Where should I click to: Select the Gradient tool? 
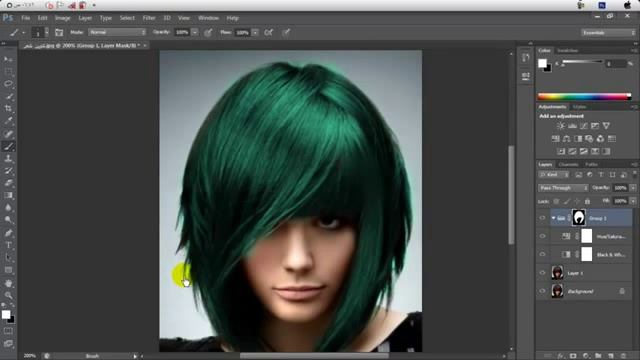(8, 196)
